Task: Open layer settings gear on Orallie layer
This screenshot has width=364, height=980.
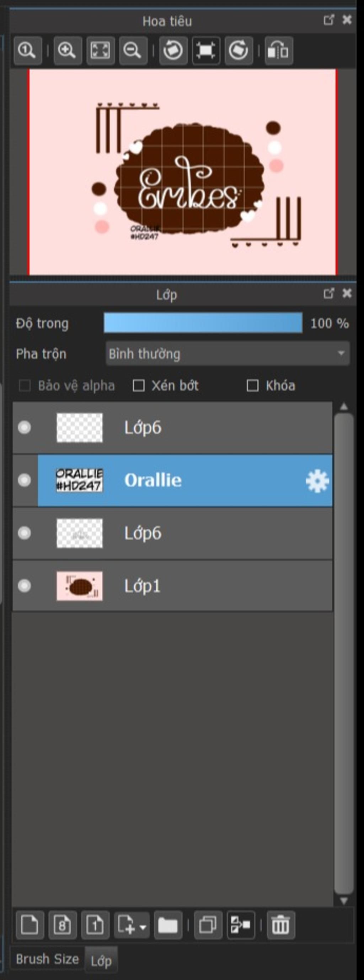Action: pos(317,481)
